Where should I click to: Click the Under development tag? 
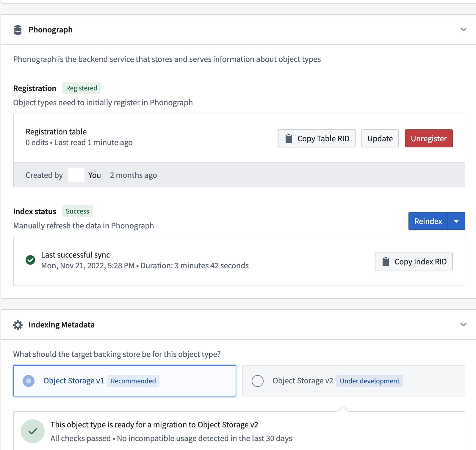[x=369, y=381]
